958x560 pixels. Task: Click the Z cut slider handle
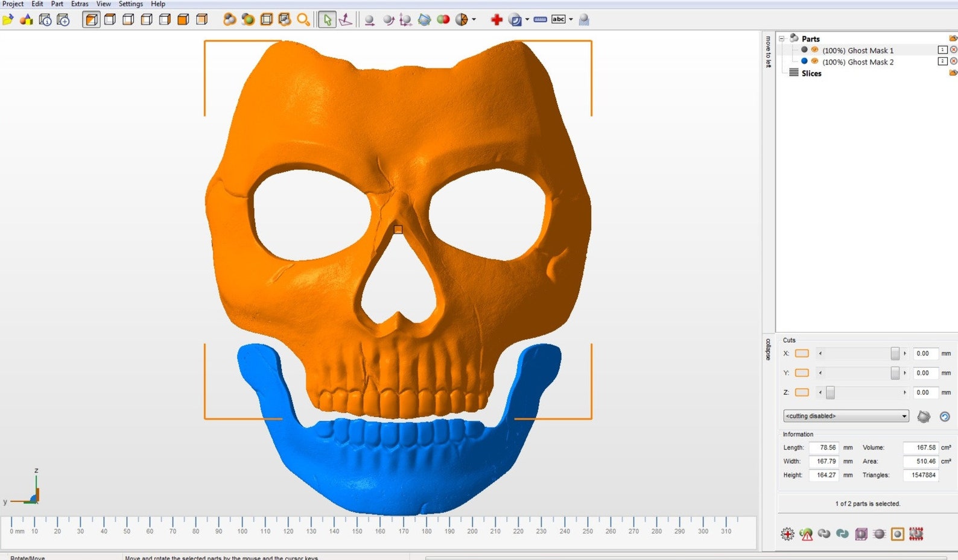(830, 392)
